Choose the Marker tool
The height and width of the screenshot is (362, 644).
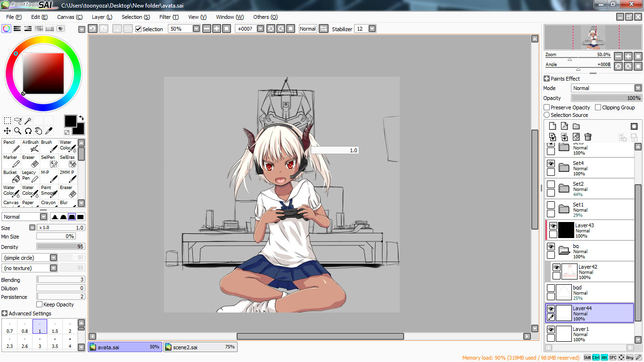point(11,161)
